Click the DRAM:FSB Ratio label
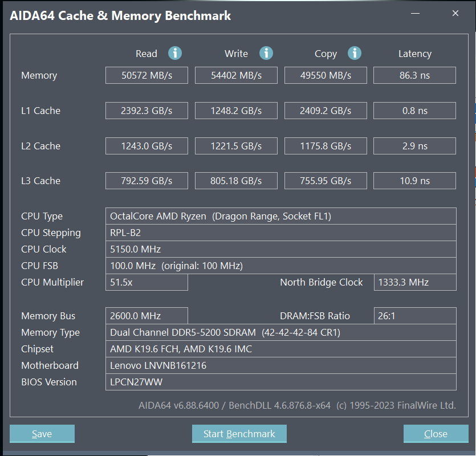Screen dimensions: 476x456 315,316
